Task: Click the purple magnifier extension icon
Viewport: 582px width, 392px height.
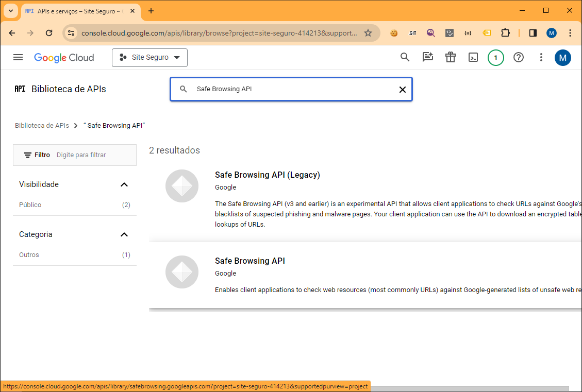Action: pos(430,33)
